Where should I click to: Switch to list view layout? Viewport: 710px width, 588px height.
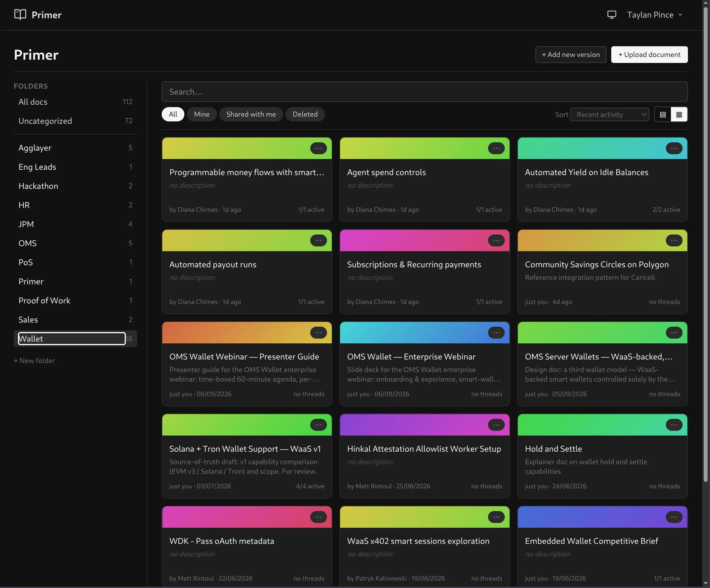663,115
